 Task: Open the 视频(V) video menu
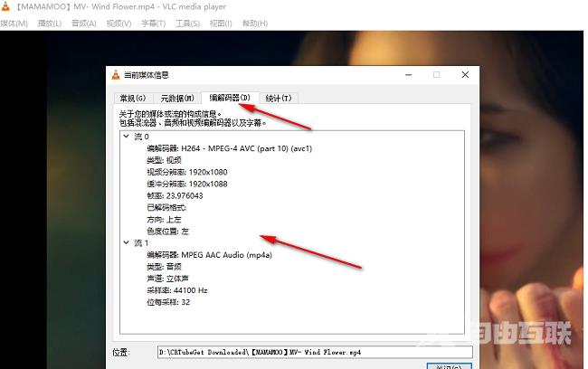(x=119, y=23)
